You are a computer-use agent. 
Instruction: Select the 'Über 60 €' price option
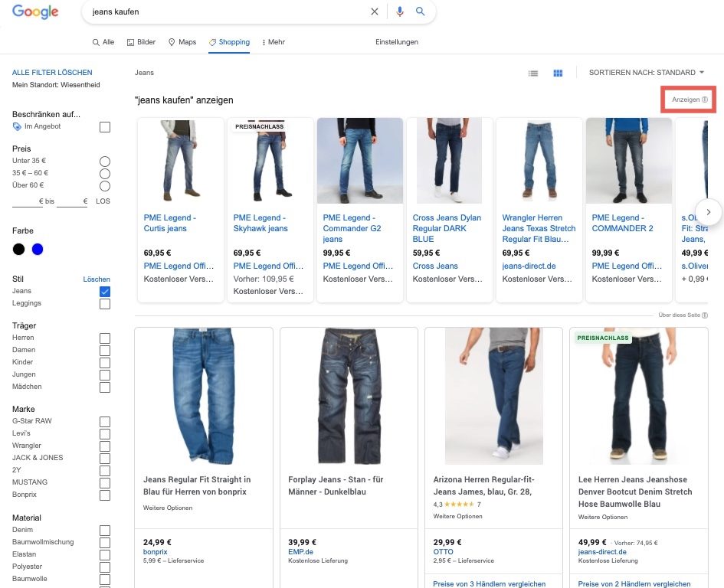(x=105, y=186)
